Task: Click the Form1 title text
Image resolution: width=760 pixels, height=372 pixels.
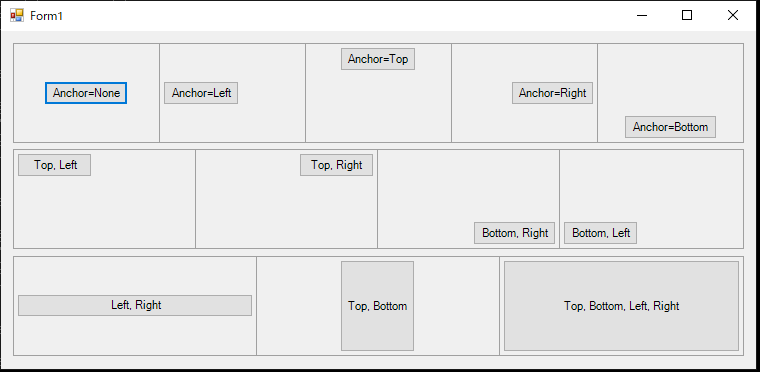Action: click(47, 16)
